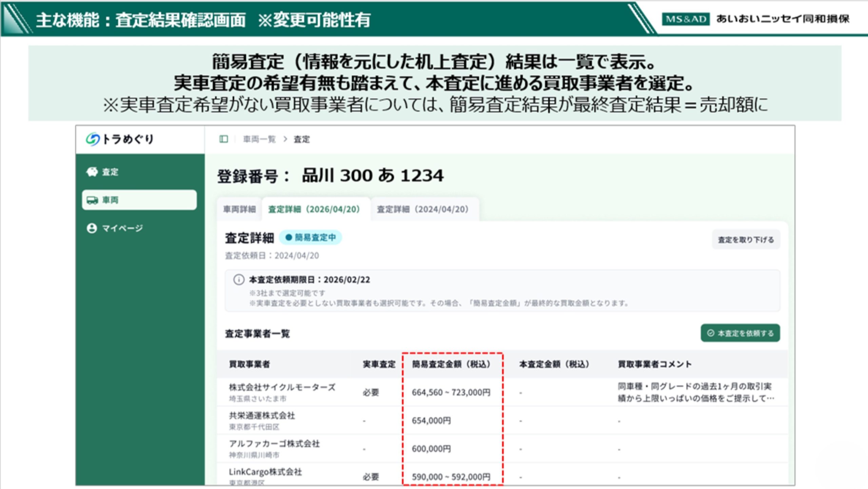Select row 株式会社サイクルモーターズ

pos(502,392)
